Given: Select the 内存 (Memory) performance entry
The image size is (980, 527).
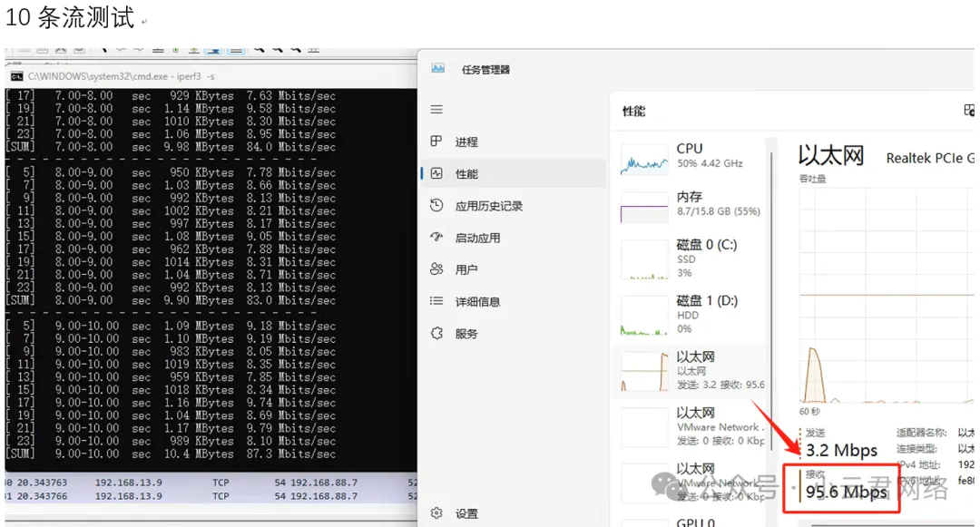Looking at the screenshot, I should click(x=691, y=205).
